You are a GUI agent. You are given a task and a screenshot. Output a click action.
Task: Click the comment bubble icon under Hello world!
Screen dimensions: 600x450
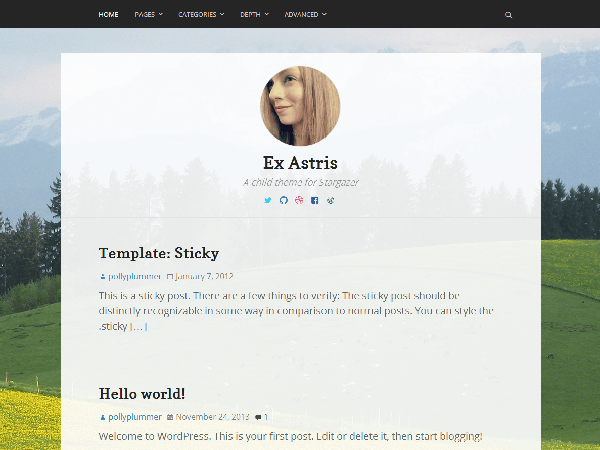coord(259,417)
